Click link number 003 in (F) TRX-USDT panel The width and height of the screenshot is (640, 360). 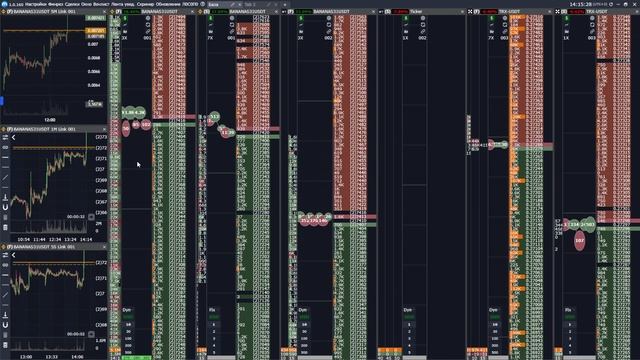(504, 38)
